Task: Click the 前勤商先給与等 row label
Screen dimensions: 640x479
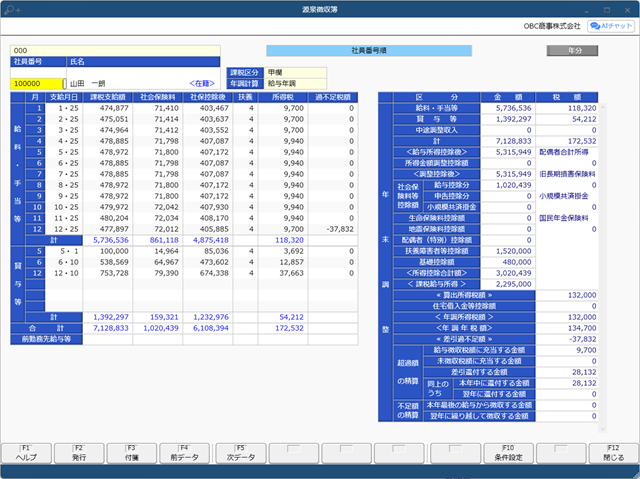Action: [47, 339]
